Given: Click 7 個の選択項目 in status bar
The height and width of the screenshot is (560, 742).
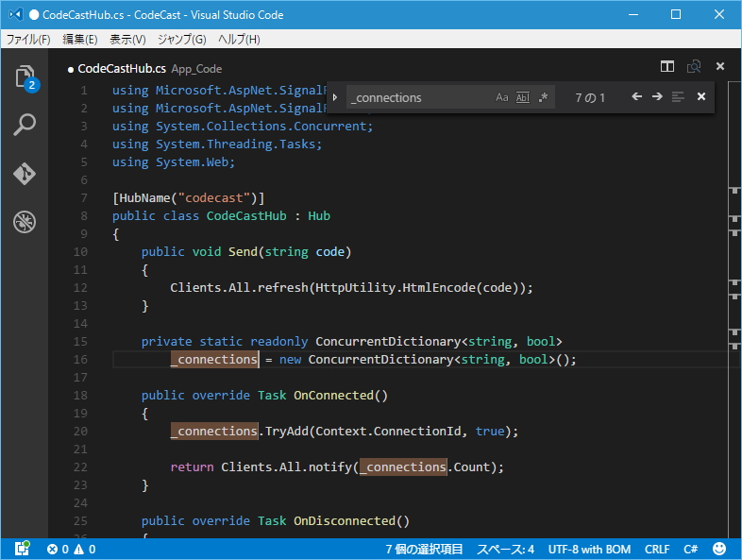Looking at the screenshot, I should pyautogui.click(x=424, y=549).
